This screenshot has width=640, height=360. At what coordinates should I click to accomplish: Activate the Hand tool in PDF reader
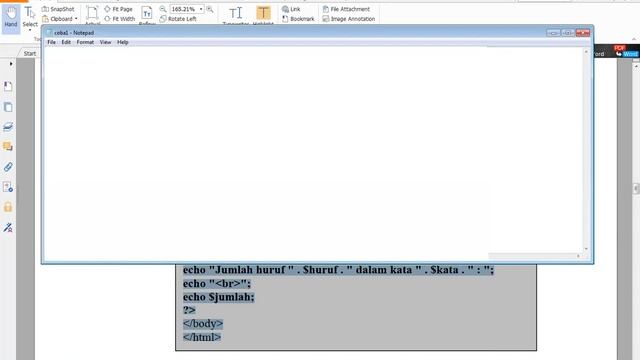[x=11, y=17]
